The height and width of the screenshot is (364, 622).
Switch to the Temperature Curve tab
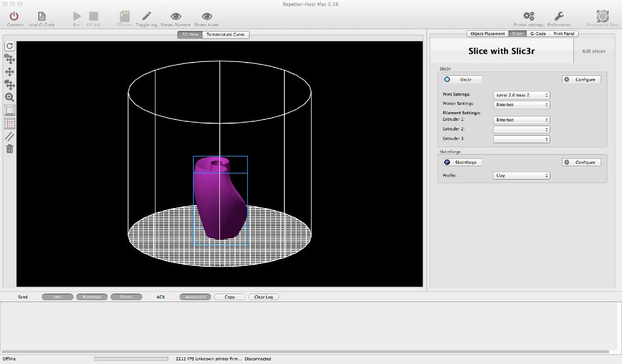pyautogui.click(x=225, y=35)
